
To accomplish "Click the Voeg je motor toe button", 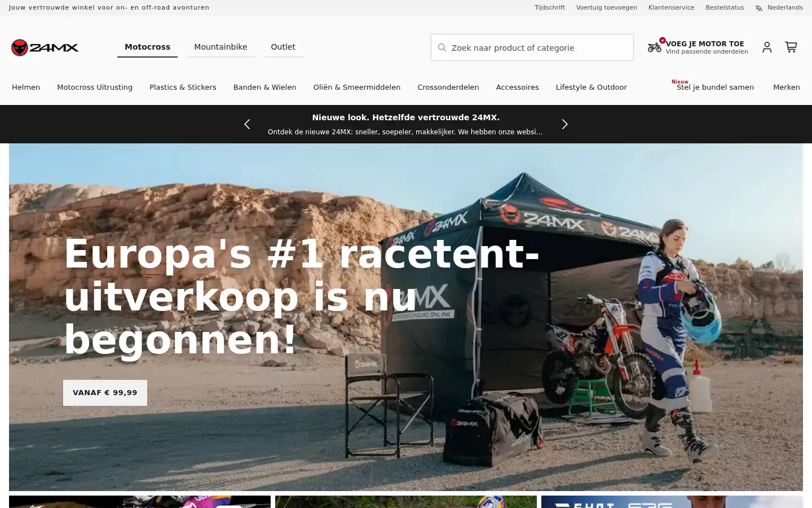I will [698, 47].
